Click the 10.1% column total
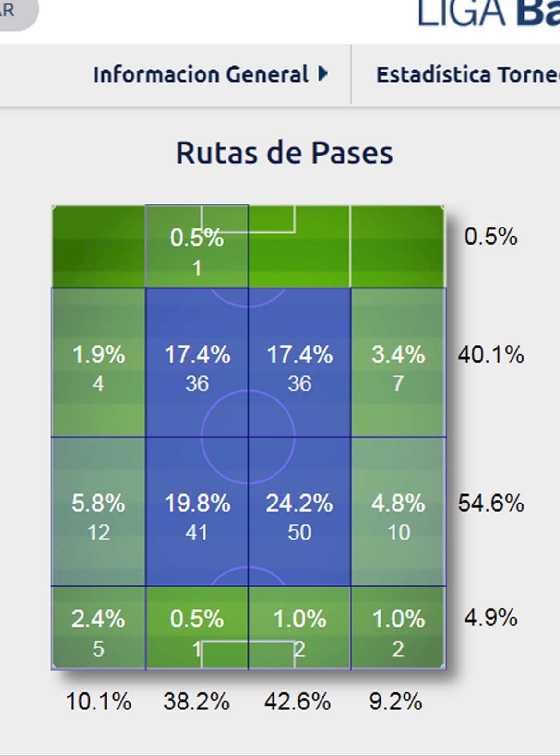560x756 pixels. 98,702
